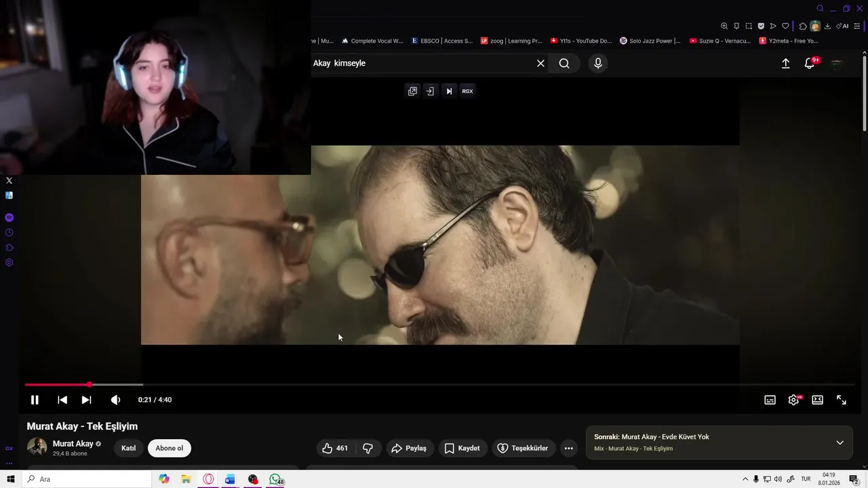Click the red scrubber handle on the timeline
The height and width of the screenshot is (488, 868).
point(89,384)
